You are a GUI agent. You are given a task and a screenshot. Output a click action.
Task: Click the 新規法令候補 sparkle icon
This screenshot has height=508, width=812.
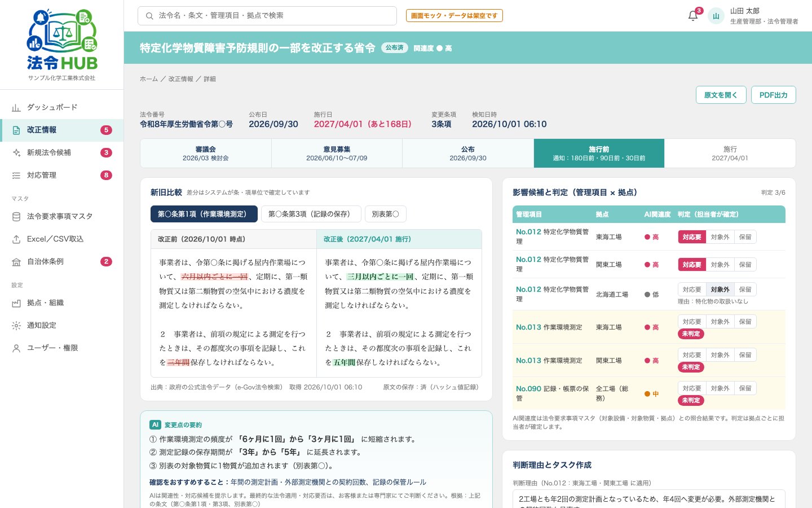click(16, 152)
